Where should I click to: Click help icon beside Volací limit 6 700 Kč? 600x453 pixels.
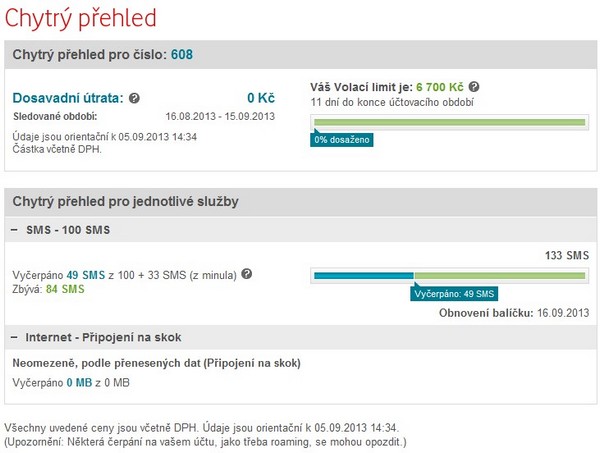(474, 87)
